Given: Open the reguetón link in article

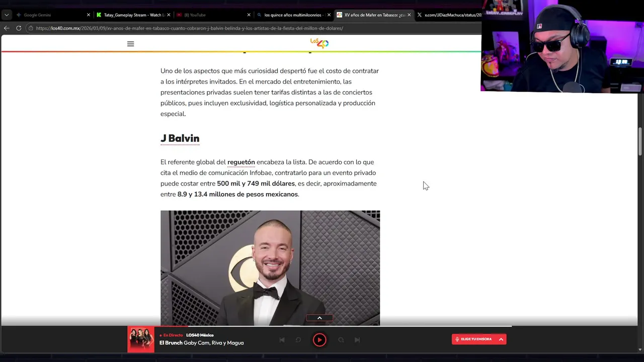Looking at the screenshot, I should (241, 162).
